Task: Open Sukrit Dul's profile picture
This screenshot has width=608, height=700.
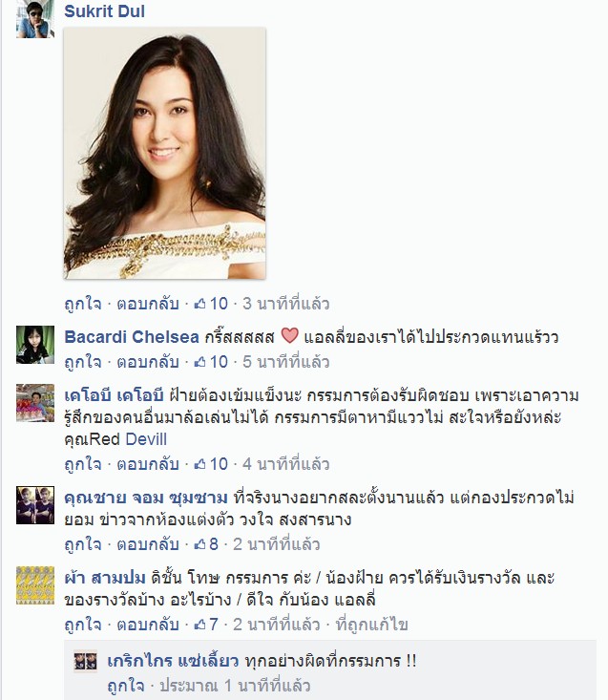Action: 35,19
